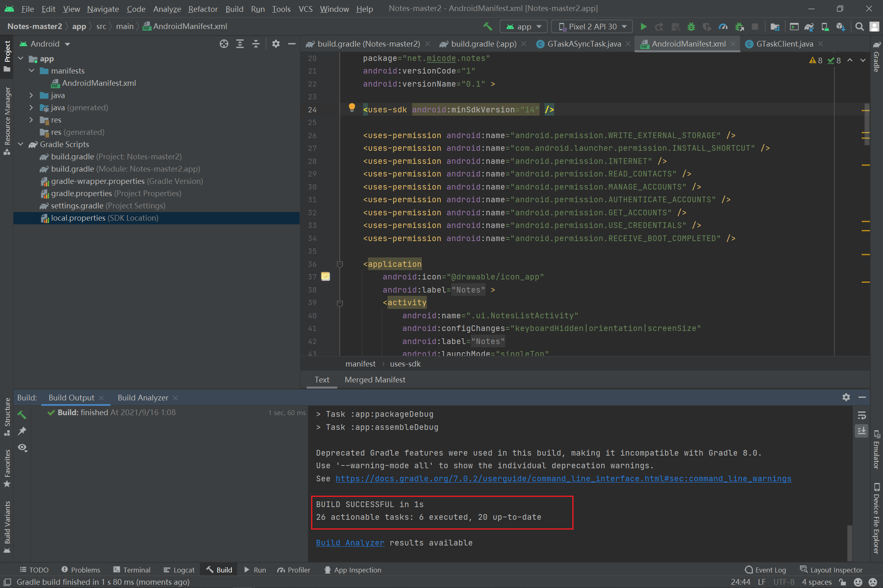Click the Build panel hammer rebuild icon

tap(22, 415)
